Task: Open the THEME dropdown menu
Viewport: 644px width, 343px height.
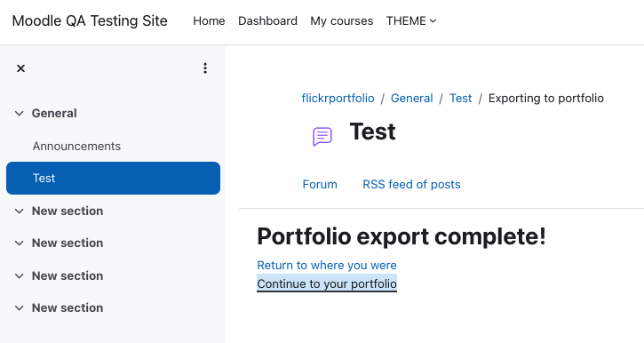Action: 411,21
